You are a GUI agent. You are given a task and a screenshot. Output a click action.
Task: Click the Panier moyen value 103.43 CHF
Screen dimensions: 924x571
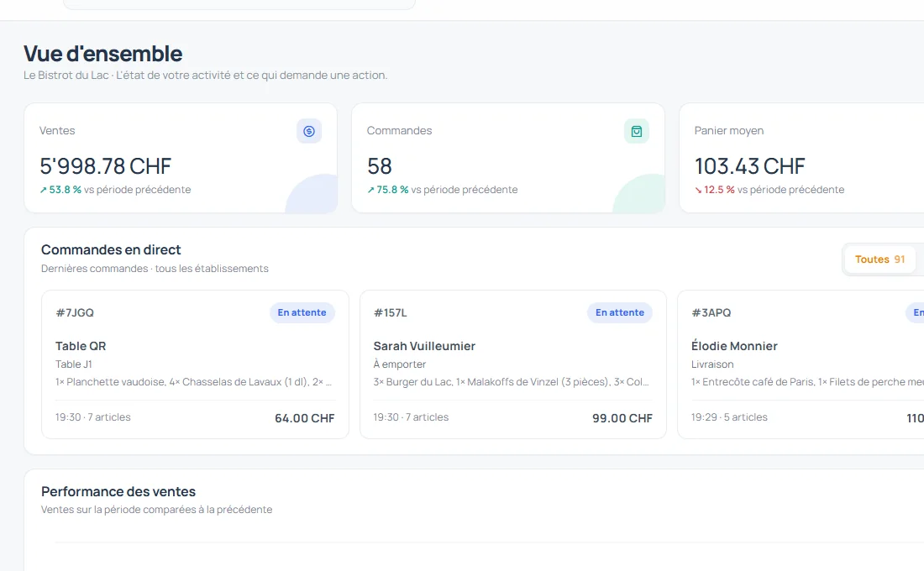pyautogui.click(x=749, y=166)
